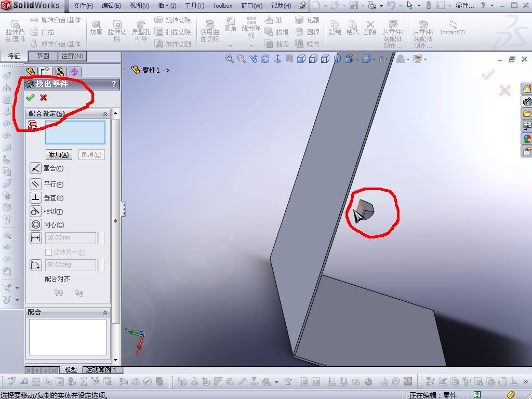Open the Display Style dropdown arrow
Viewport: 532px width, 399px height.
coord(374,59)
